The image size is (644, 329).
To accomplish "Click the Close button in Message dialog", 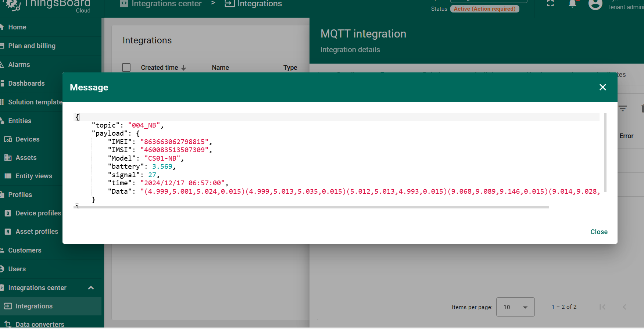I will point(599,232).
